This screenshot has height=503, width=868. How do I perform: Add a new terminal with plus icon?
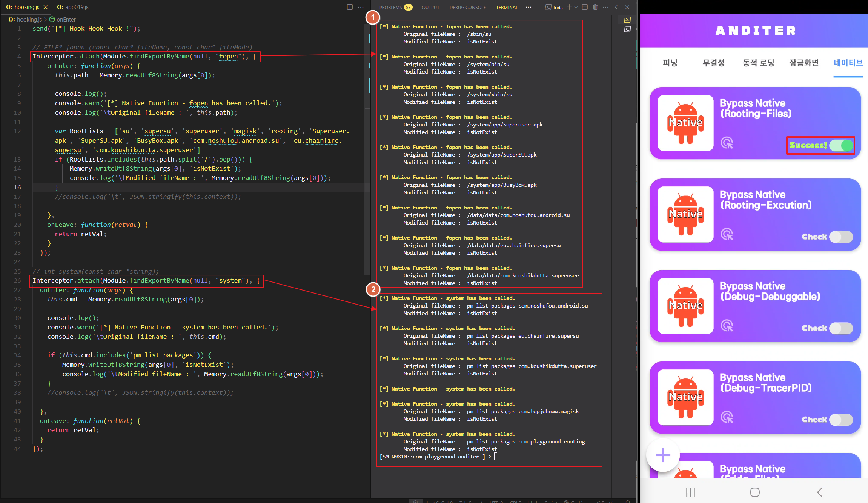(569, 7)
